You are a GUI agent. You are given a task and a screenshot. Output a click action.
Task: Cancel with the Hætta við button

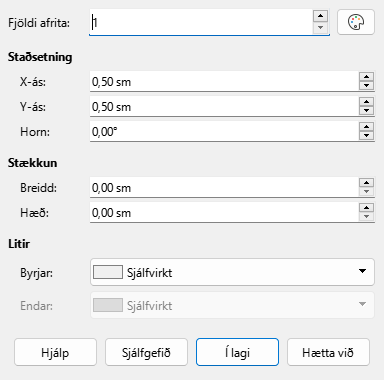pos(328,352)
